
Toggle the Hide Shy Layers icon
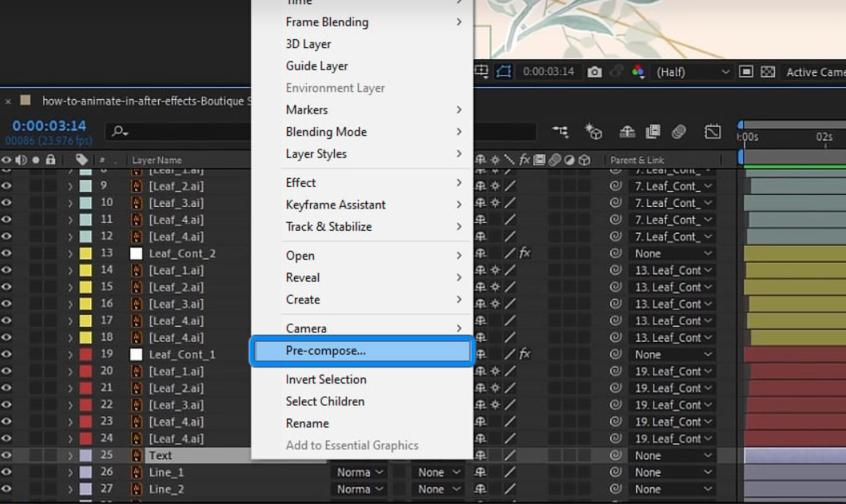click(x=627, y=131)
